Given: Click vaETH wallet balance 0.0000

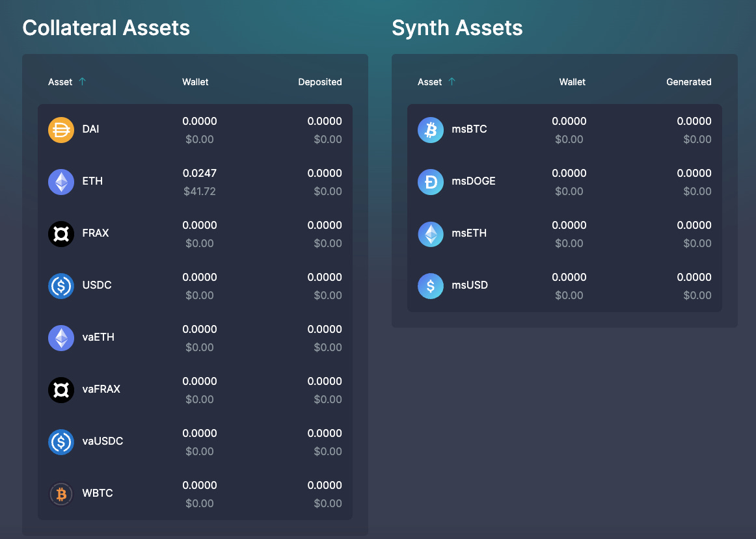Looking at the screenshot, I should [x=200, y=329].
